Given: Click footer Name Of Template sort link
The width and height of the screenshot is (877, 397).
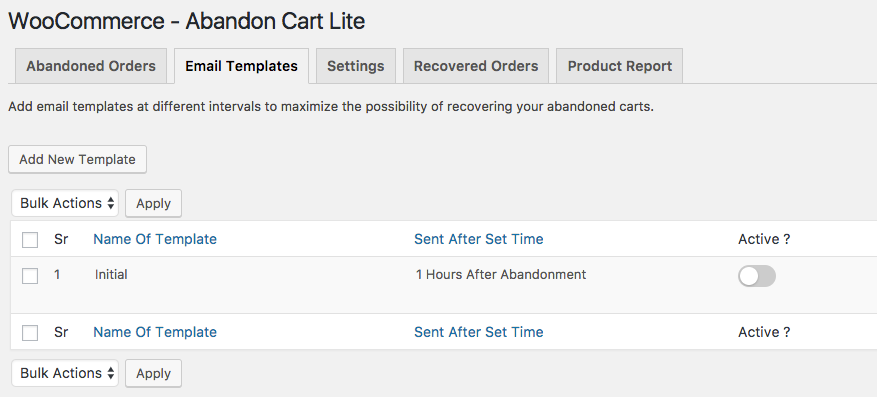Looking at the screenshot, I should tap(155, 332).
